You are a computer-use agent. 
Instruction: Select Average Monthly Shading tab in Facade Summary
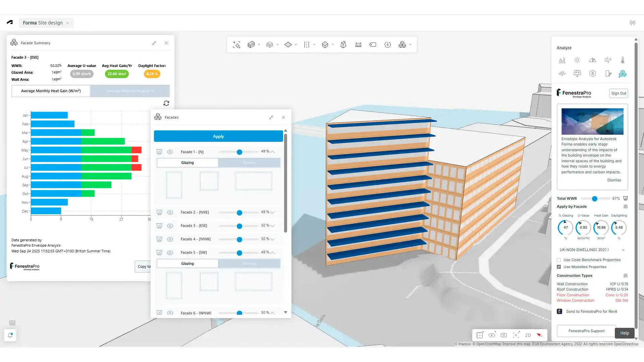[x=130, y=91]
